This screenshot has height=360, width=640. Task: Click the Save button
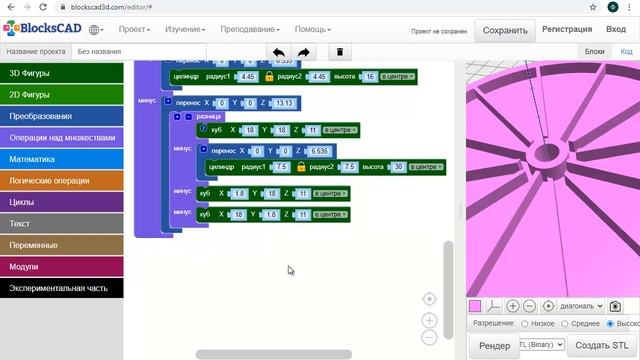pos(505,31)
